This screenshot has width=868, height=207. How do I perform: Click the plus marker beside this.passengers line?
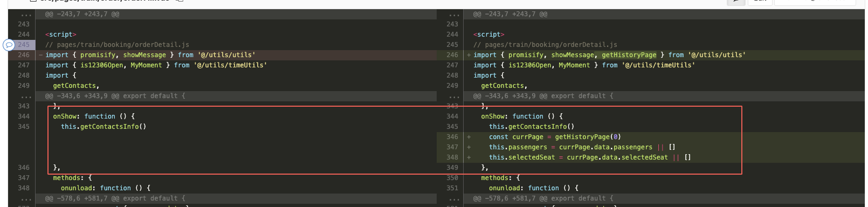[x=469, y=147]
